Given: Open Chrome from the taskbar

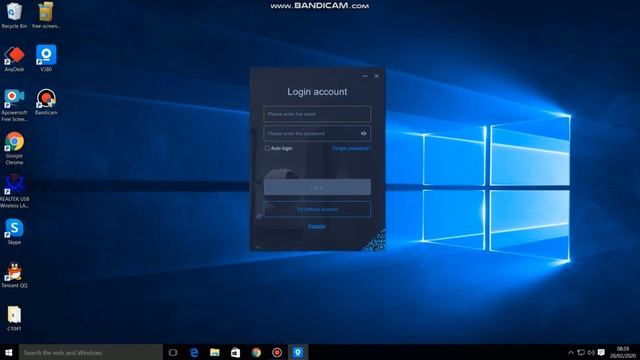Looking at the screenshot, I should (256, 352).
